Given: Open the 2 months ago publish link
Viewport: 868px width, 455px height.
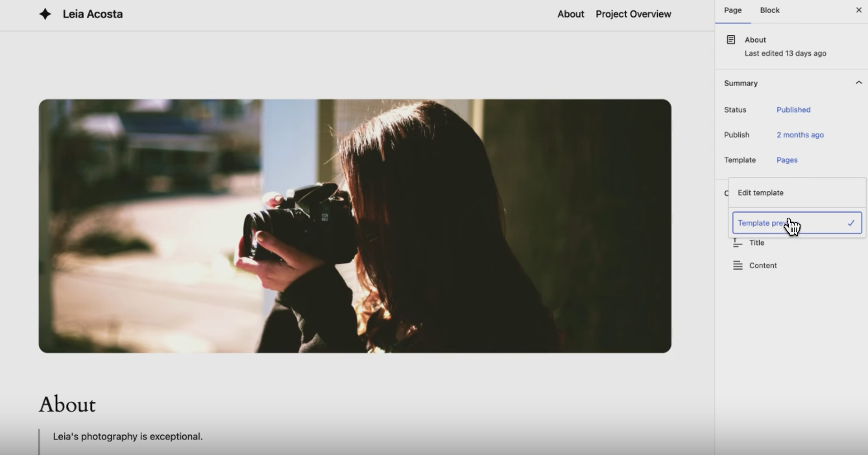Looking at the screenshot, I should 800,135.
